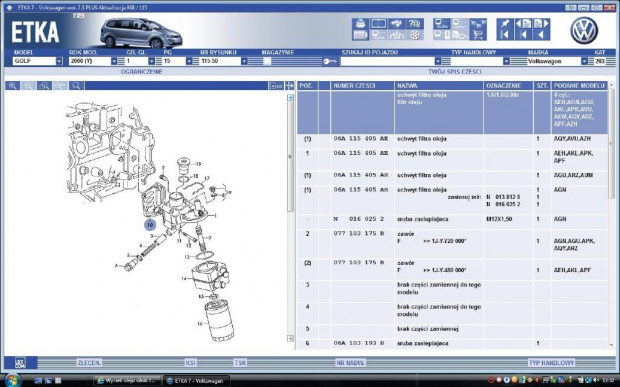Click the drawing panel vertical scrollbar
The width and height of the screenshot is (620, 387).
click(x=290, y=217)
